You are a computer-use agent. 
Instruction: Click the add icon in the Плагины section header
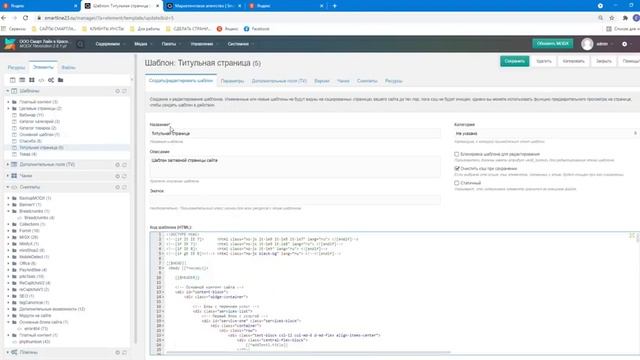(x=118, y=352)
